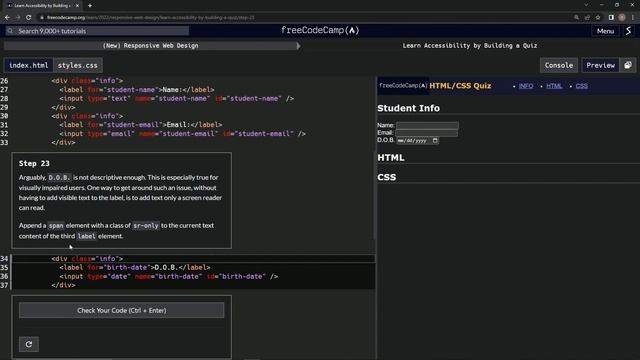Reset the lesson with the circular arrow button

click(29, 344)
